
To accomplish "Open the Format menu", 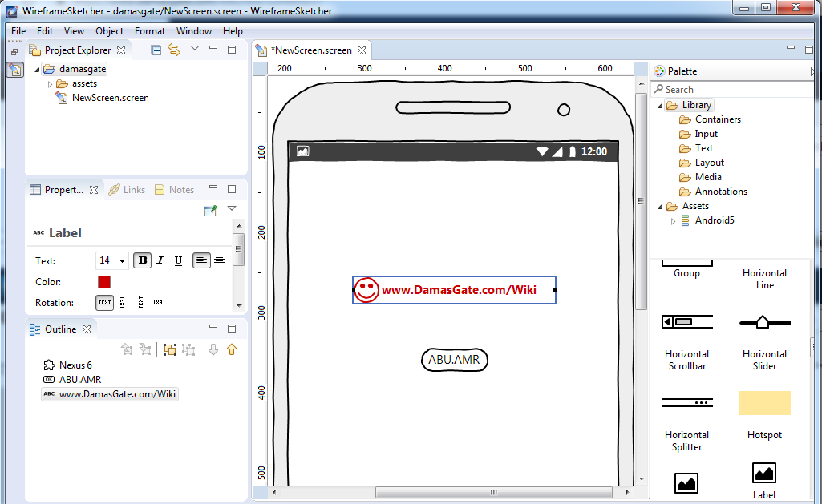I will [x=150, y=31].
